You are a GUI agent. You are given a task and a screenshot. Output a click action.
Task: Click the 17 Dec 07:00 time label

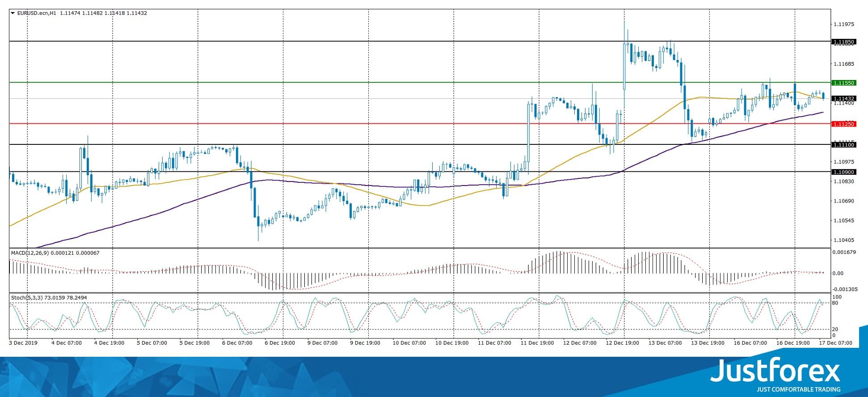click(x=836, y=343)
